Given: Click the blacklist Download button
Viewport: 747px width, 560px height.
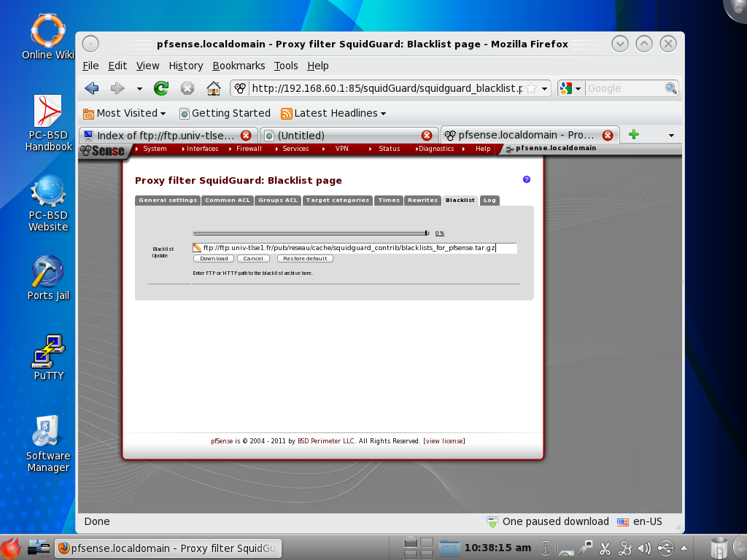Looking at the screenshot, I should tap(214, 259).
